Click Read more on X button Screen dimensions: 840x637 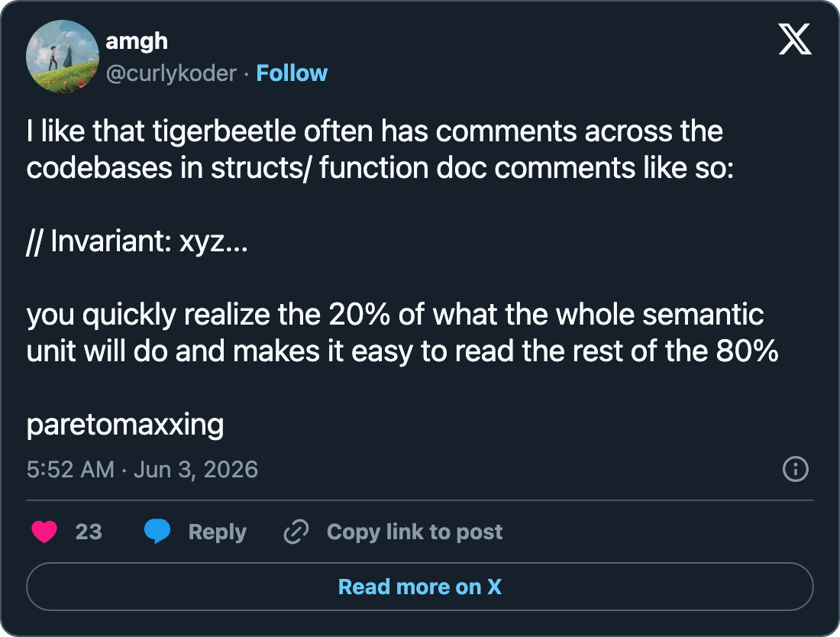[420, 587]
